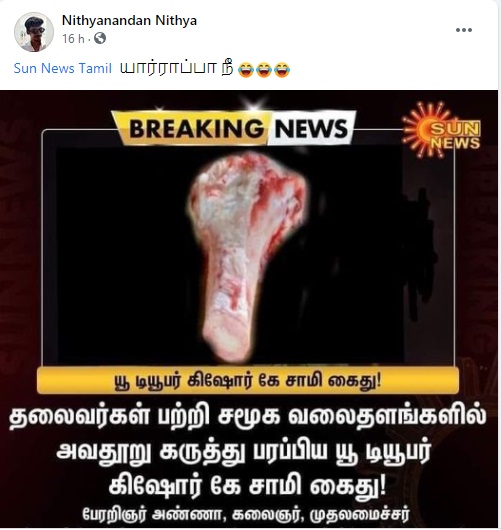Click the globe public privacy icon
This screenshot has width=501, height=530.
[100, 39]
